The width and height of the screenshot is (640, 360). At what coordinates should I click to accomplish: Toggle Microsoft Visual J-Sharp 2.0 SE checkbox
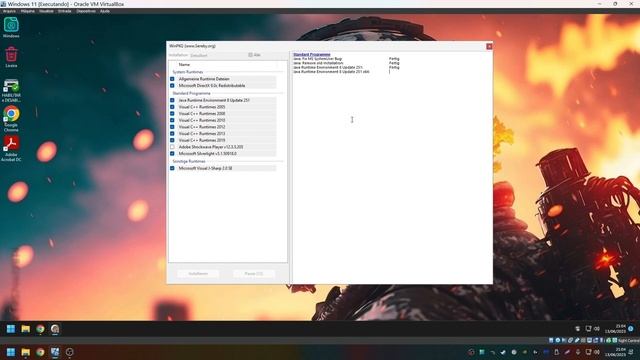pyautogui.click(x=172, y=168)
